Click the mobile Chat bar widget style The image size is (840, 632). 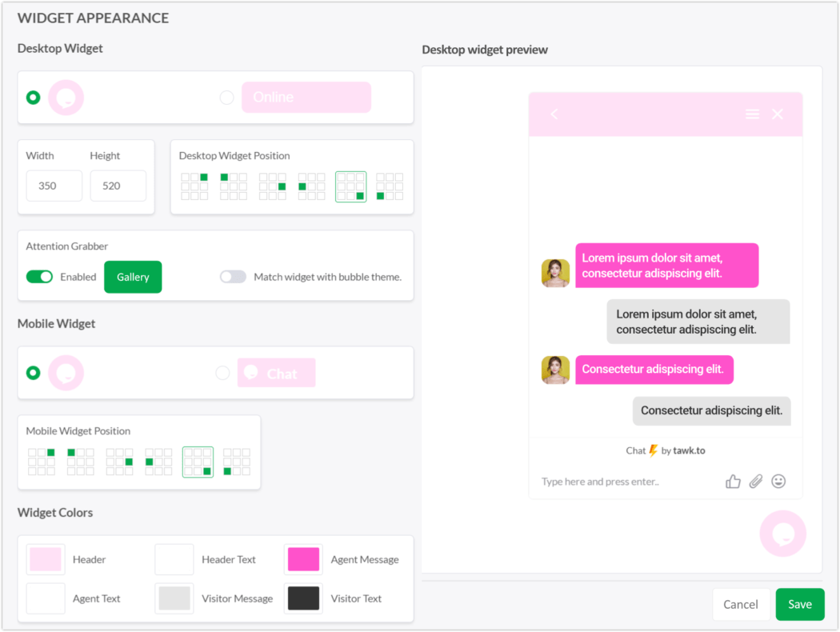point(277,373)
